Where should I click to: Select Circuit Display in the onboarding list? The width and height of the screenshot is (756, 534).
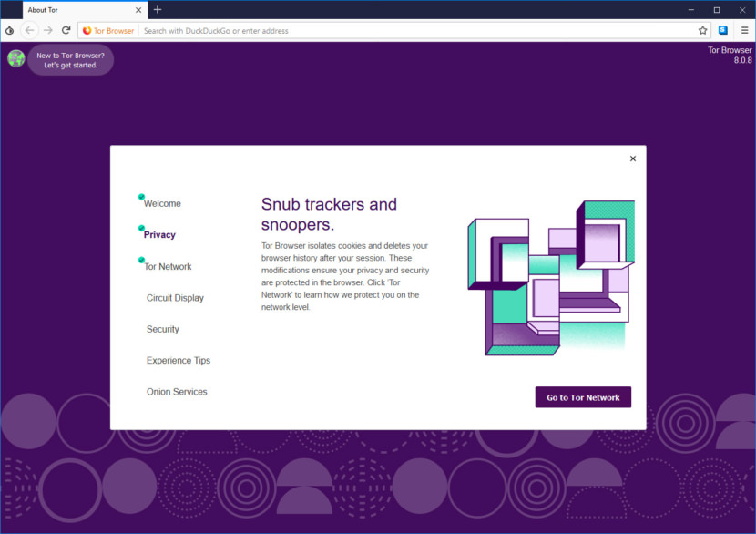175,298
